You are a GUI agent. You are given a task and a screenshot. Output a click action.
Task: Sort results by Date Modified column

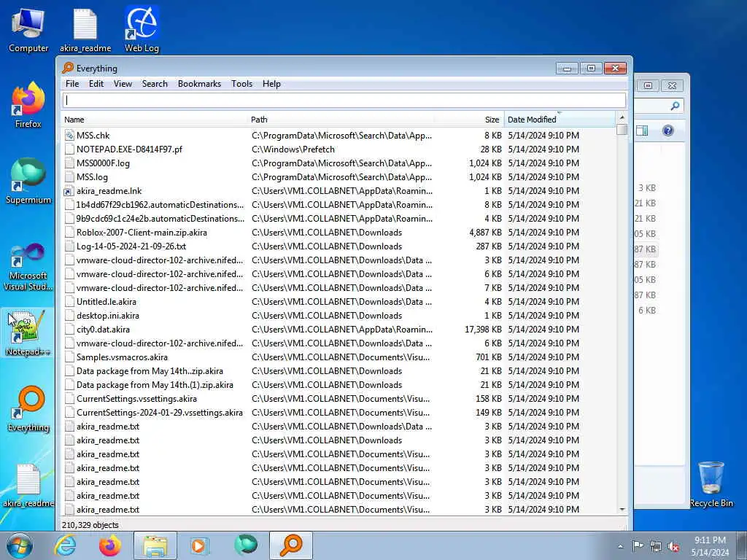[560, 120]
